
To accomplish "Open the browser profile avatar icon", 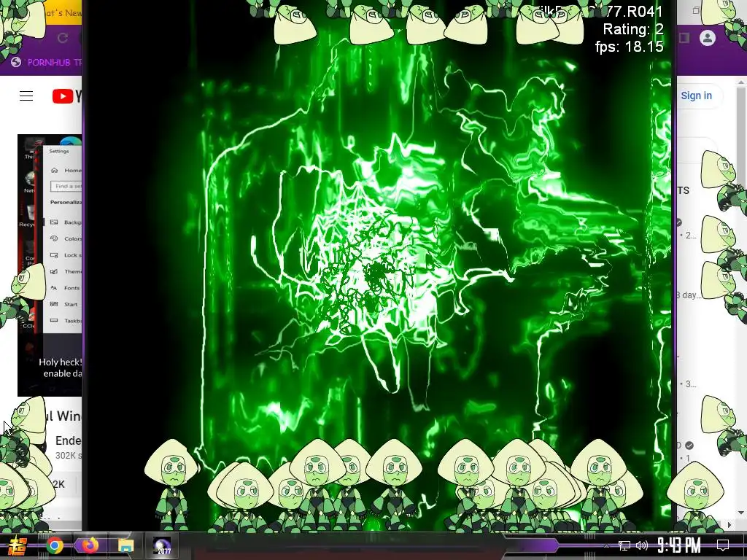I will coord(708,38).
